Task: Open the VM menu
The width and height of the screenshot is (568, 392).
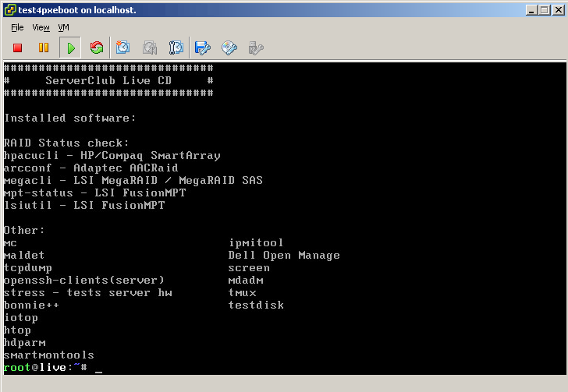Action: [63, 27]
